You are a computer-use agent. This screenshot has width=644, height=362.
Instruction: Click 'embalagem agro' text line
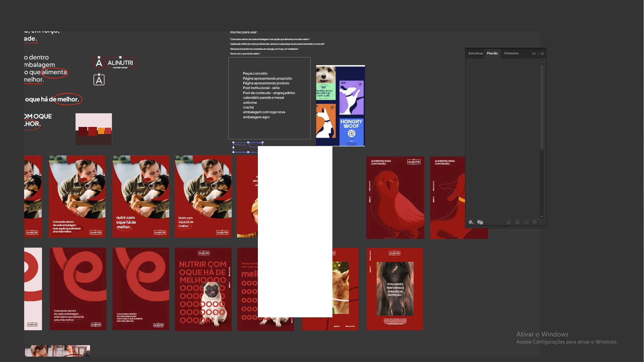[x=256, y=117]
